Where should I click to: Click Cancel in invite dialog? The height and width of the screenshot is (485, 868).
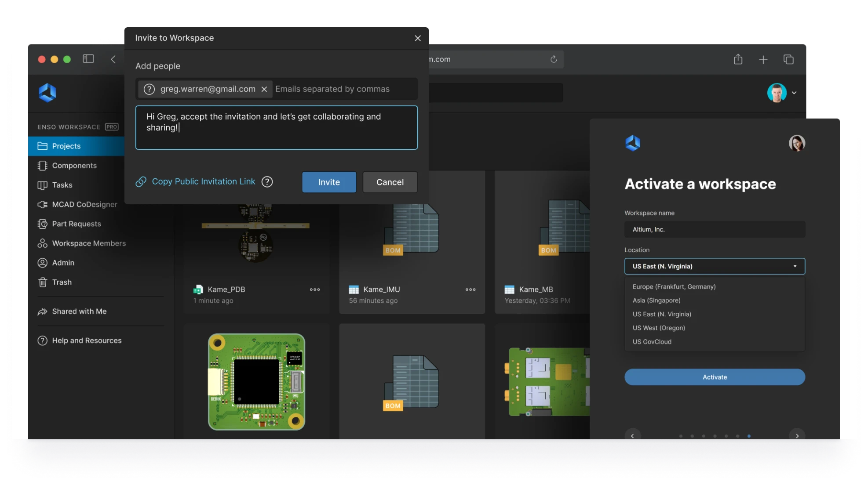point(390,182)
